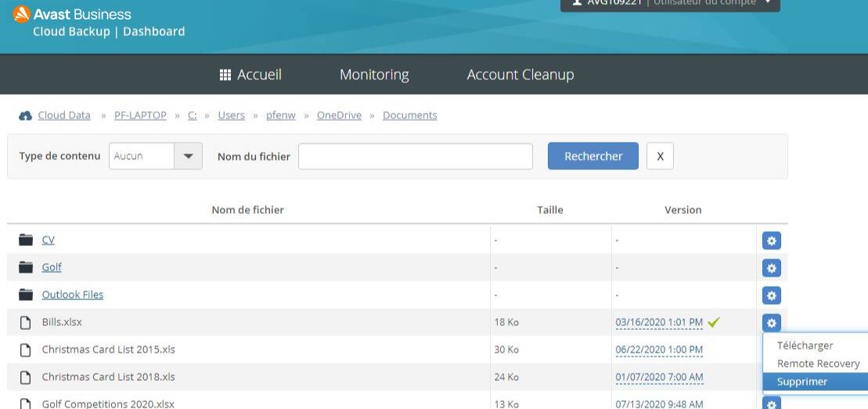Open Bills.xlsx version date selector
The image size is (868, 409).
tap(659, 322)
